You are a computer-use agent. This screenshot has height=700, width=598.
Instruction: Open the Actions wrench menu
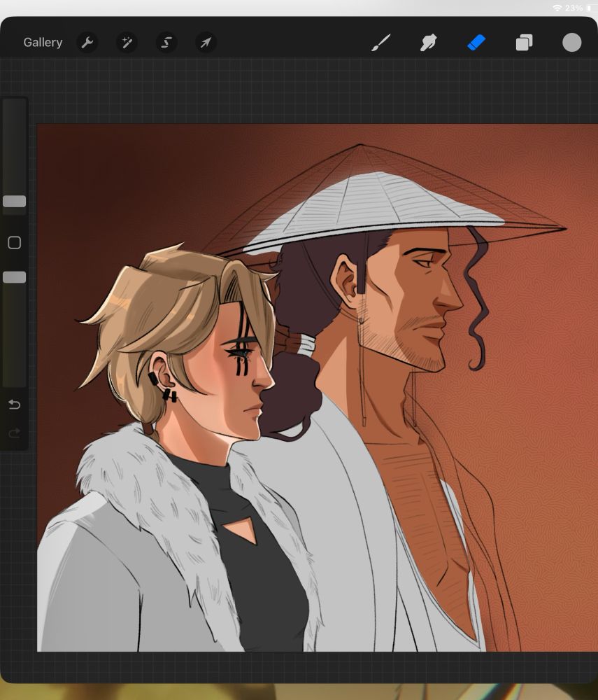coord(87,43)
